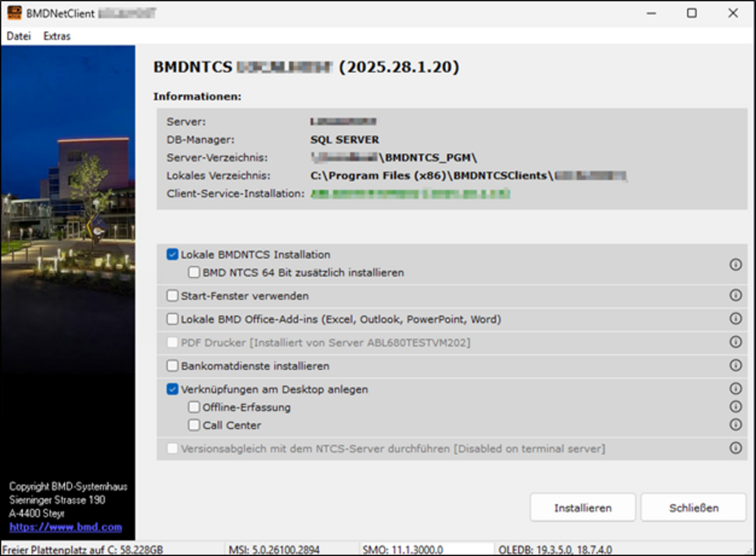756x556 pixels.
Task: Show info for Verknüpfungen am Desktop anlegen
Action: [735, 389]
